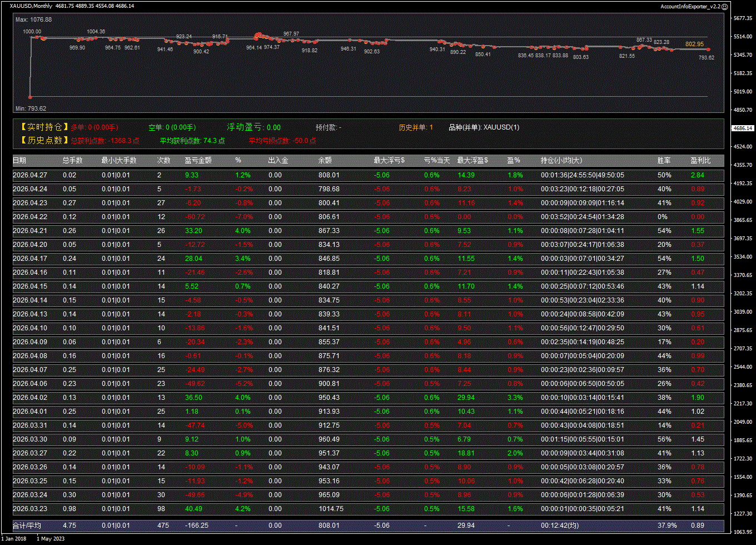The width and height of the screenshot is (756, 545).
Task: Click the XAUUSD,Monthly chart title
Action: coord(31,6)
